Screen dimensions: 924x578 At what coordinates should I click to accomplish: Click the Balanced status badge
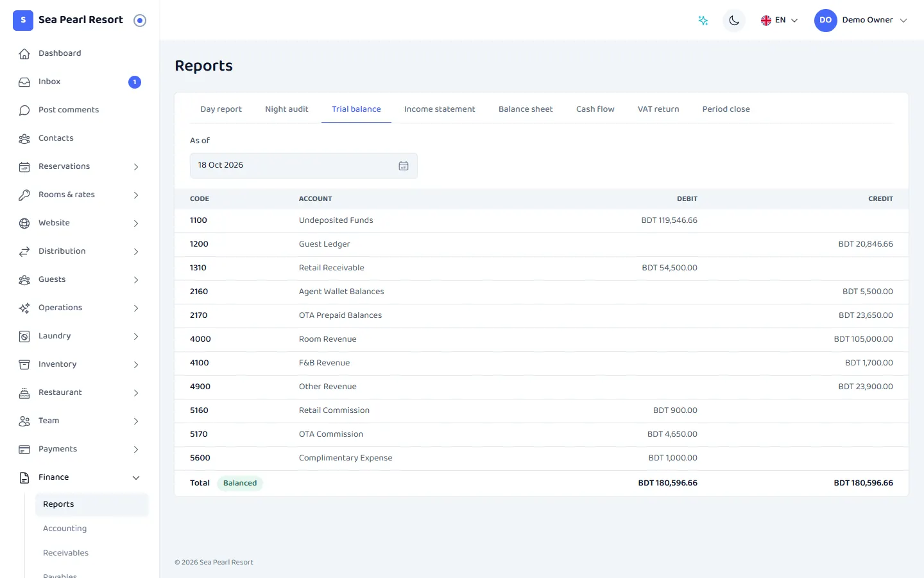[x=240, y=483]
